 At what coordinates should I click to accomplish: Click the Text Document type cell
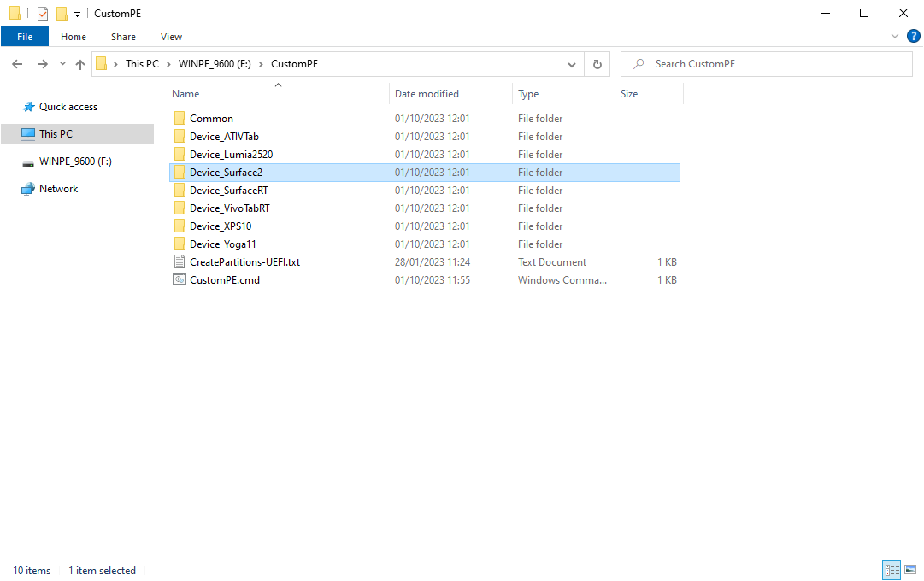[x=552, y=262]
